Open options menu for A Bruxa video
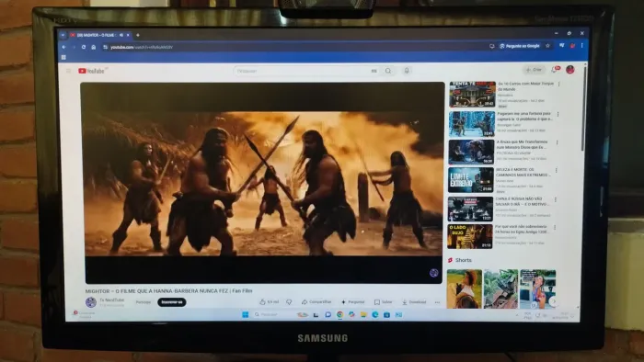 557,142
